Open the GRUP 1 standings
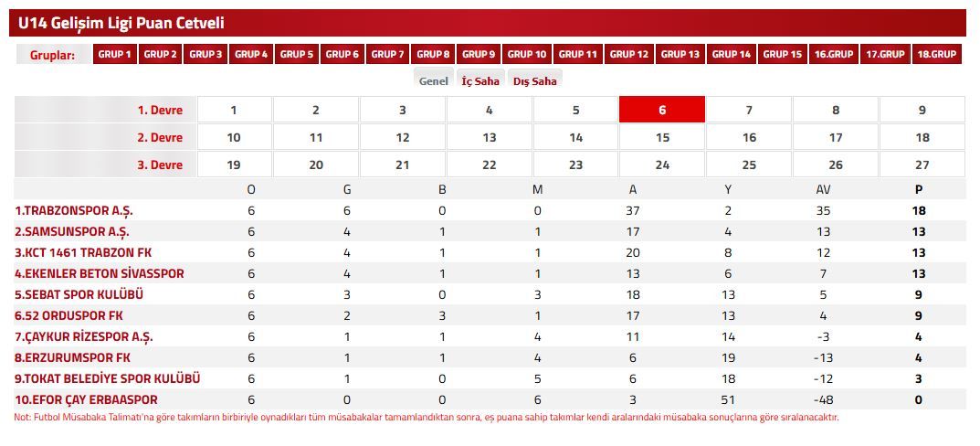This screenshot has height=446, width=980. click(115, 55)
